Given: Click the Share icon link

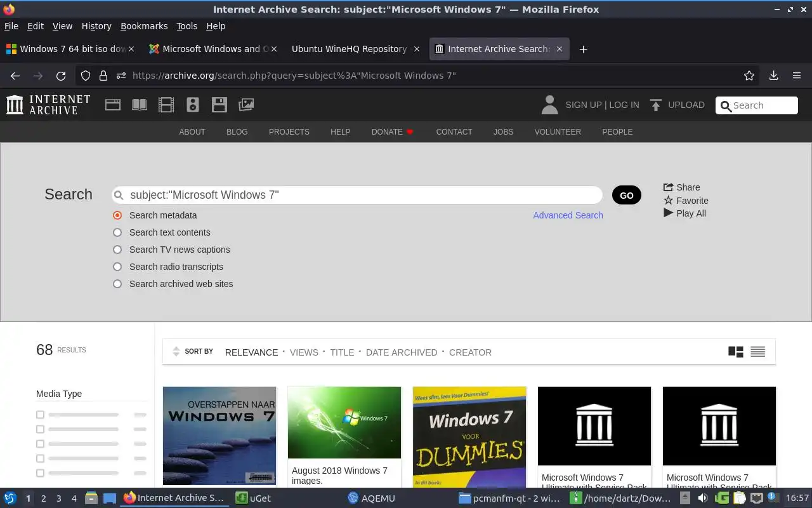Looking at the screenshot, I should tap(682, 187).
